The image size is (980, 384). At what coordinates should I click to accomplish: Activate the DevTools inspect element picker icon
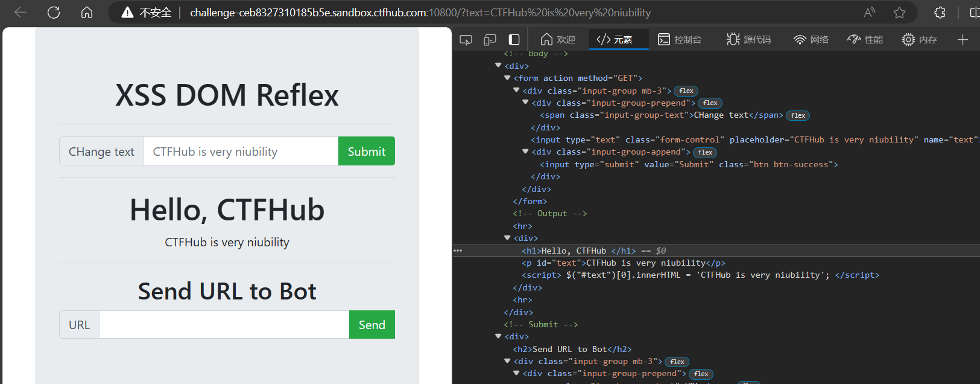click(x=466, y=40)
